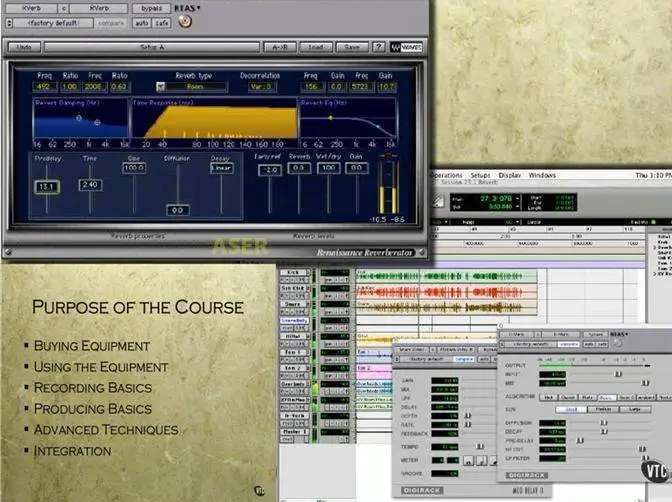Click the Sub Kick track red waveform region

(x=446, y=292)
